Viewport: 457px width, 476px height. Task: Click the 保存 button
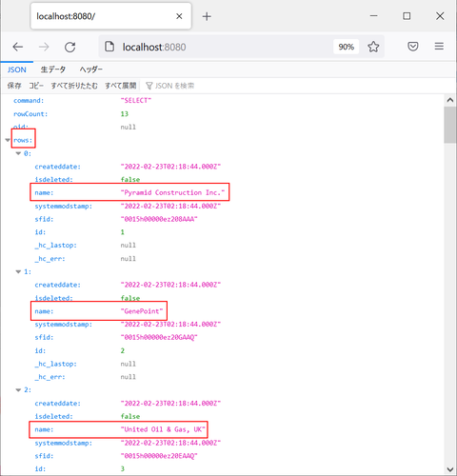[x=14, y=86]
